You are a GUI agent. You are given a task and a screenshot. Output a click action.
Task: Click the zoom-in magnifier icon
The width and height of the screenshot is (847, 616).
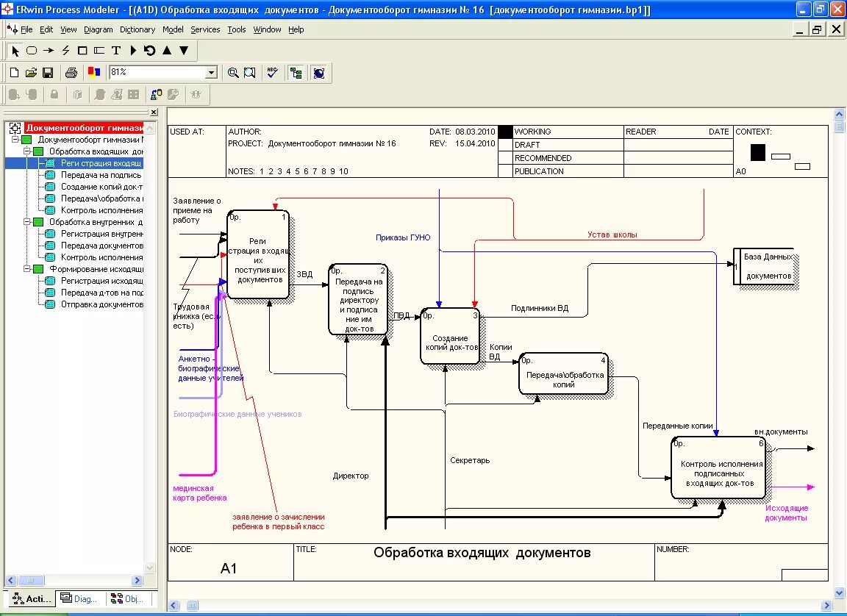233,72
